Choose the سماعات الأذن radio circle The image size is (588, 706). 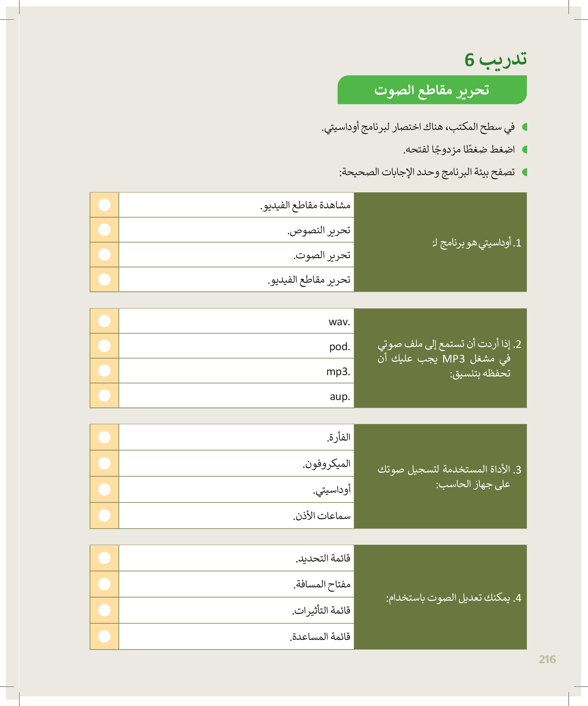(x=104, y=515)
